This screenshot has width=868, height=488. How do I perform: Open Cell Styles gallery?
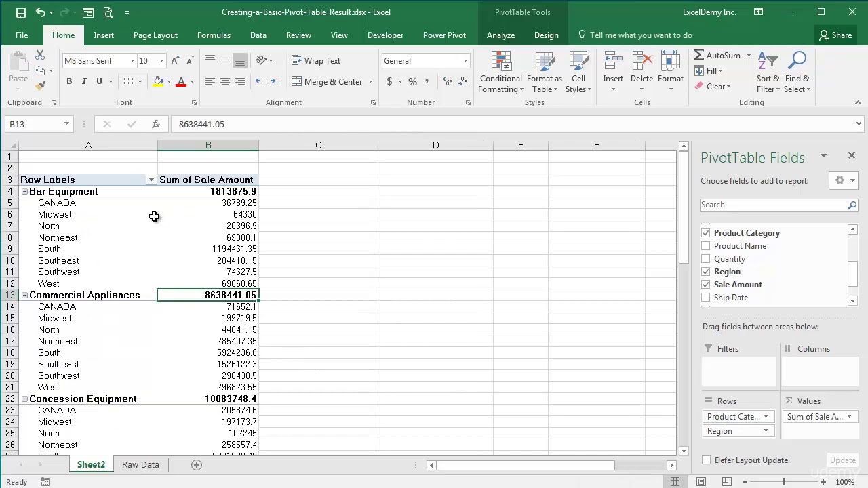578,73
